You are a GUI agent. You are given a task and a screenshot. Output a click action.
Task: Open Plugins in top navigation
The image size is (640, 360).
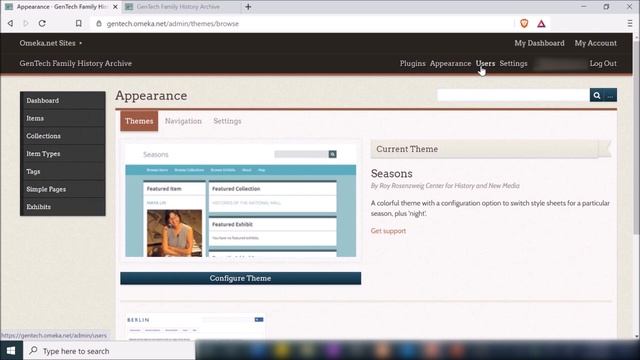pyautogui.click(x=412, y=63)
